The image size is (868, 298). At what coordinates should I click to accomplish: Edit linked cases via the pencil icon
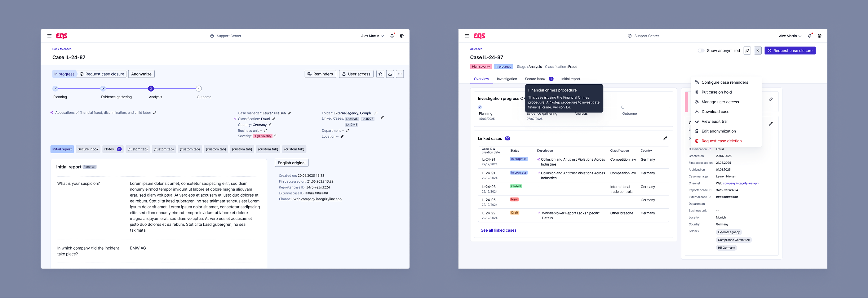666,138
